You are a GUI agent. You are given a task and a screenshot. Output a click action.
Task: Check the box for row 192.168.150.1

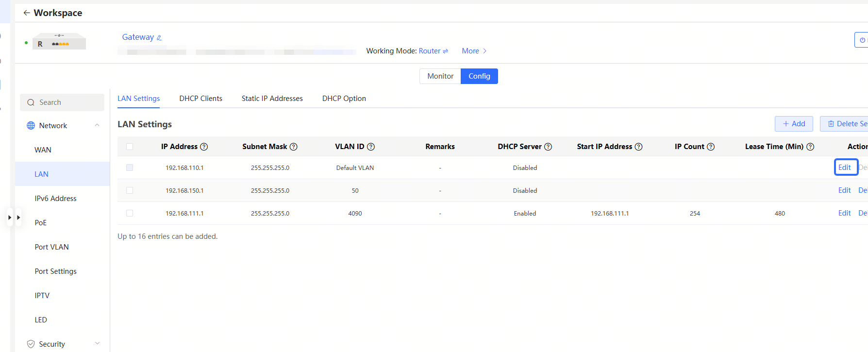click(130, 190)
